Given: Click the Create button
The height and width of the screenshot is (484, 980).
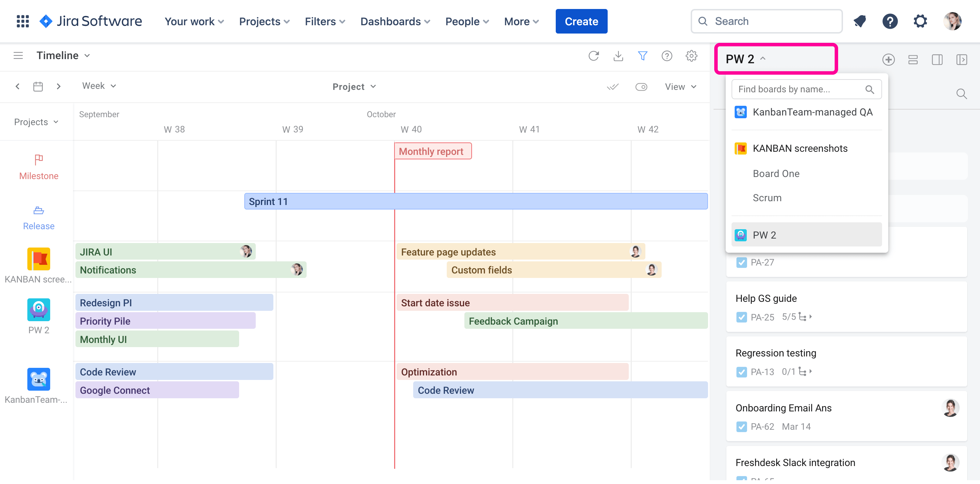Looking at the screenshot, I should pyautogui.click(x=581, y=21).
